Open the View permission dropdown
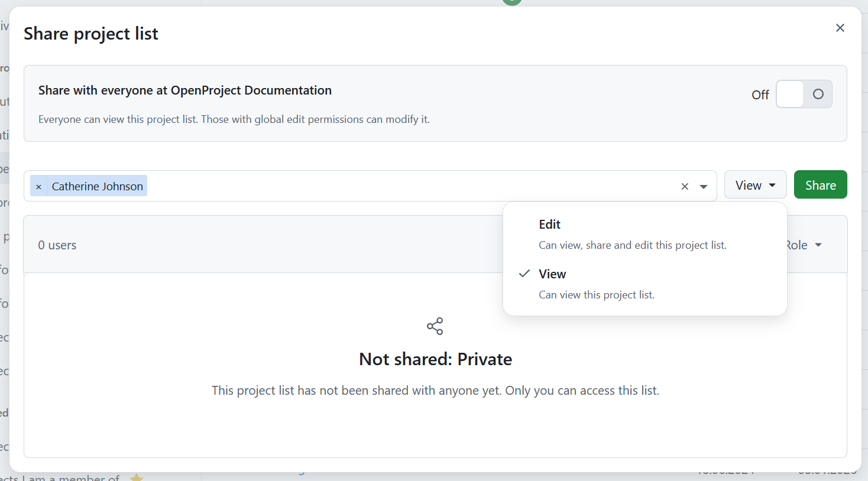Image resolution: width=868 pixels, height=481 pixels. click(x=755, y=184)
